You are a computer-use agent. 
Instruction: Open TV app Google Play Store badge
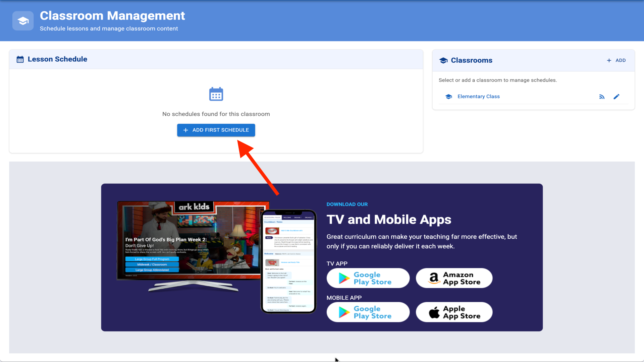368,278
